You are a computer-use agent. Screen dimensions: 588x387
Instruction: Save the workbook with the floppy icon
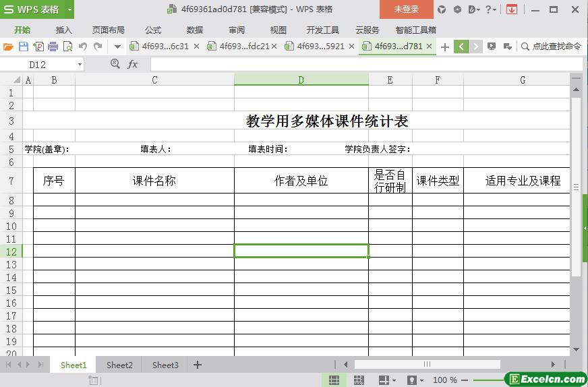point(23,47)
